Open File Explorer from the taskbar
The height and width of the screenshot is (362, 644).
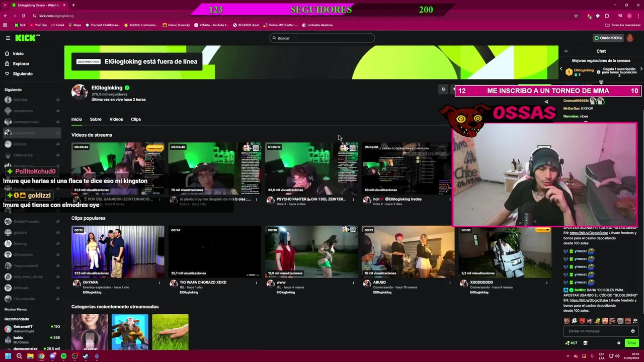point(30,356)
